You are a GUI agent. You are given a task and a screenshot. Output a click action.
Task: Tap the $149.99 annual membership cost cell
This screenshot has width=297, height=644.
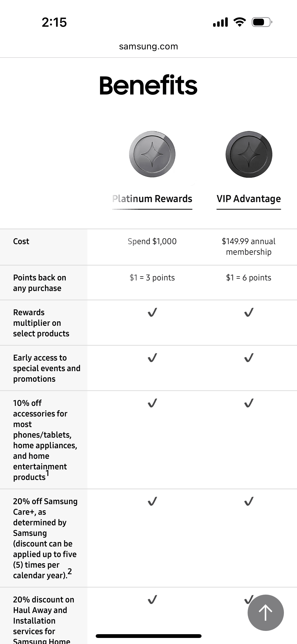(249, 246)
